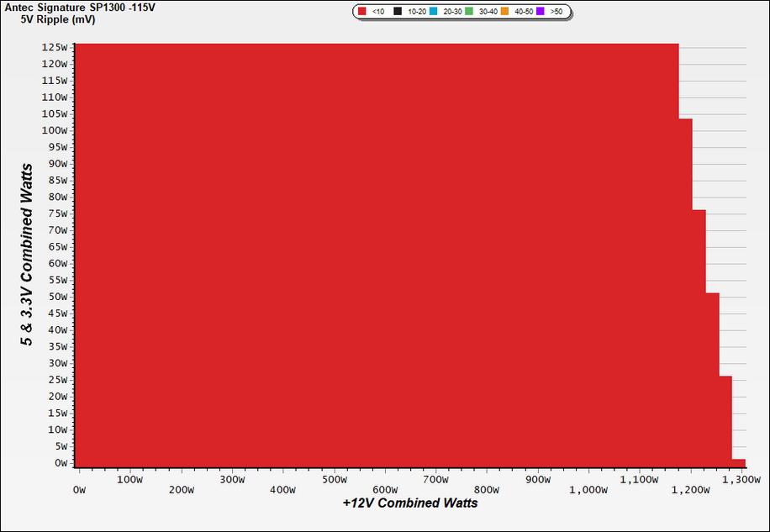Click the 35W y-axis label

coord(57,346)
